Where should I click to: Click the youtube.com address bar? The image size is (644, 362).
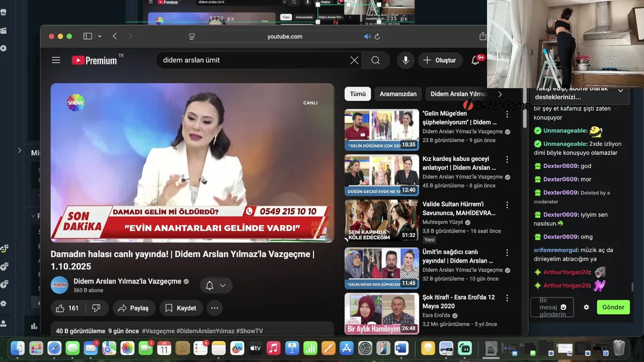[x=285, y=37]
